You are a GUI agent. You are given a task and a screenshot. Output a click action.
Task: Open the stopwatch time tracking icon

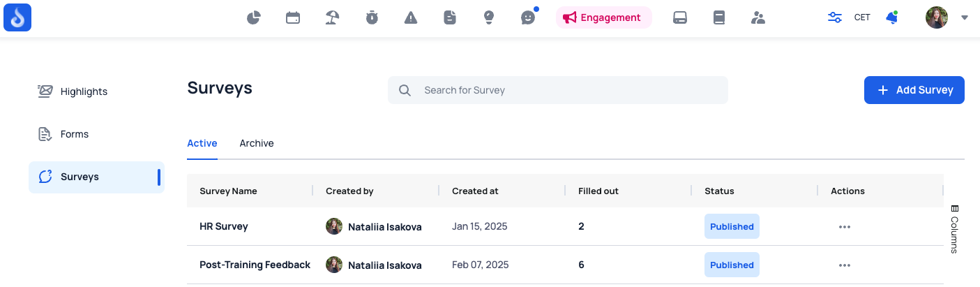coord(372,17)
